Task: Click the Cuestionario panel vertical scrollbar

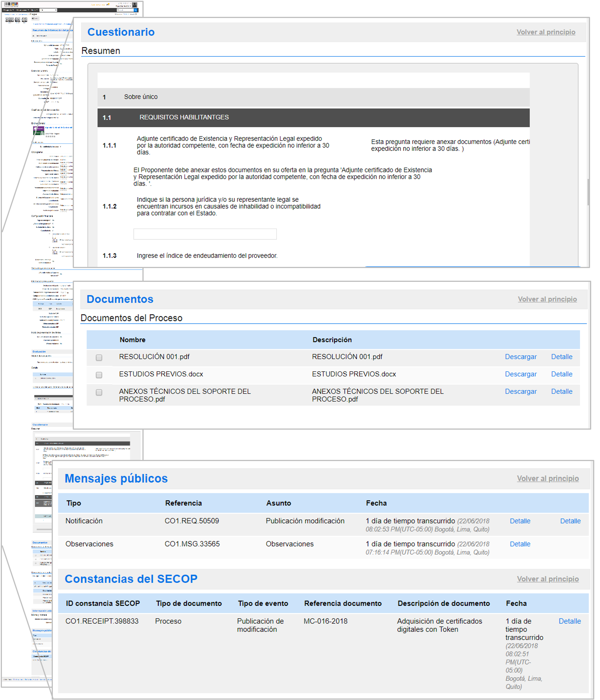Action: [588, 191]
